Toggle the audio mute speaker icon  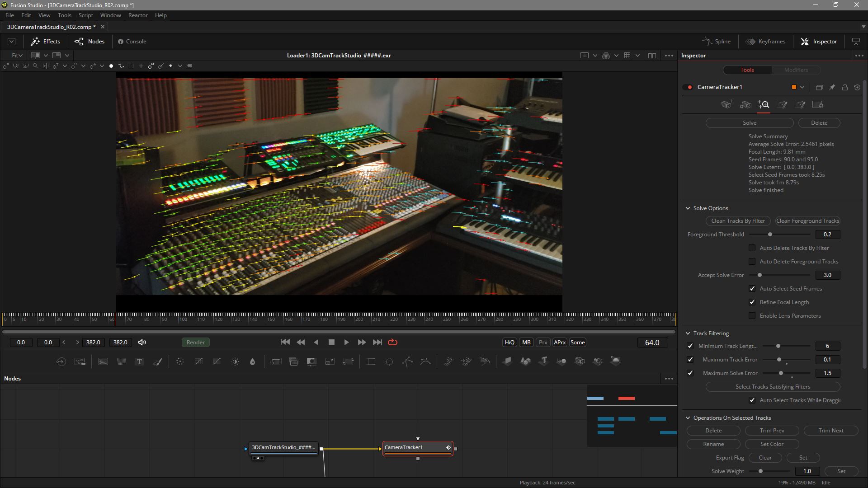tap(142, 342)
